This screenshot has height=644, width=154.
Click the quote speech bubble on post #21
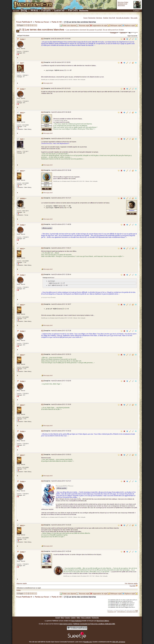coord(122,39)
